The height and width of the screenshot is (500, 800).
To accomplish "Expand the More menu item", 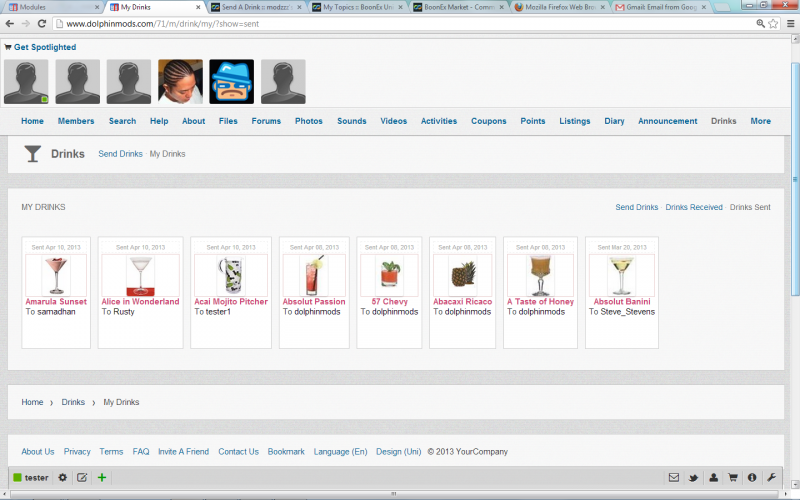I will (760, 121).
